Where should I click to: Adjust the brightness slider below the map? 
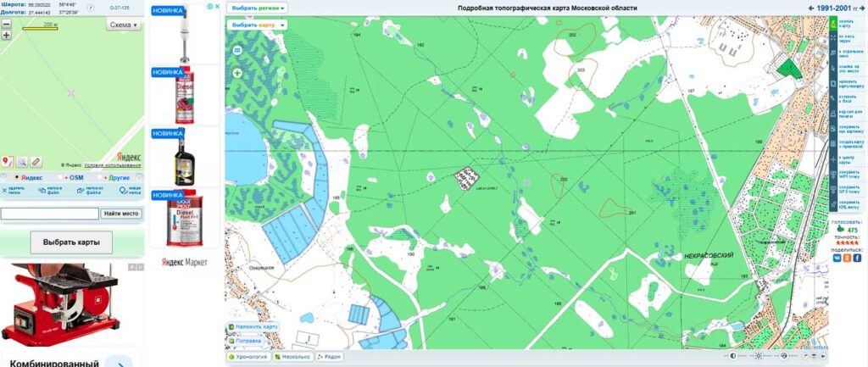pos(759,356)
